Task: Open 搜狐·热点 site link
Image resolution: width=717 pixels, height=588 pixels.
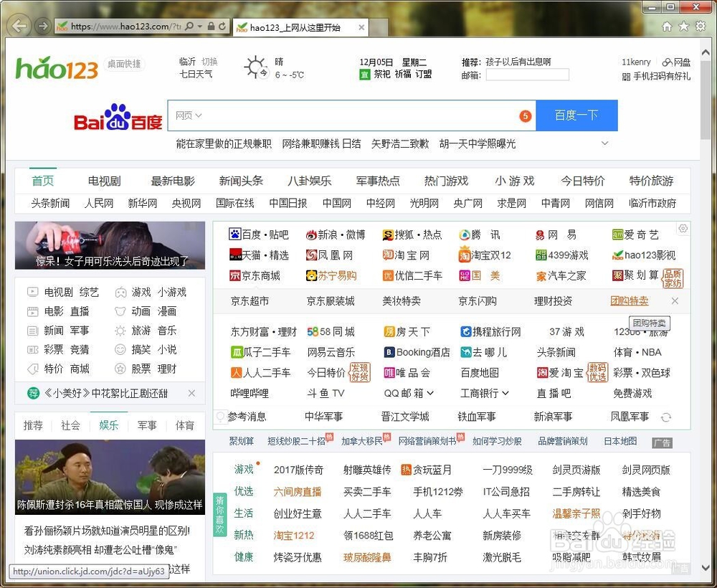Action: point(412,235)
